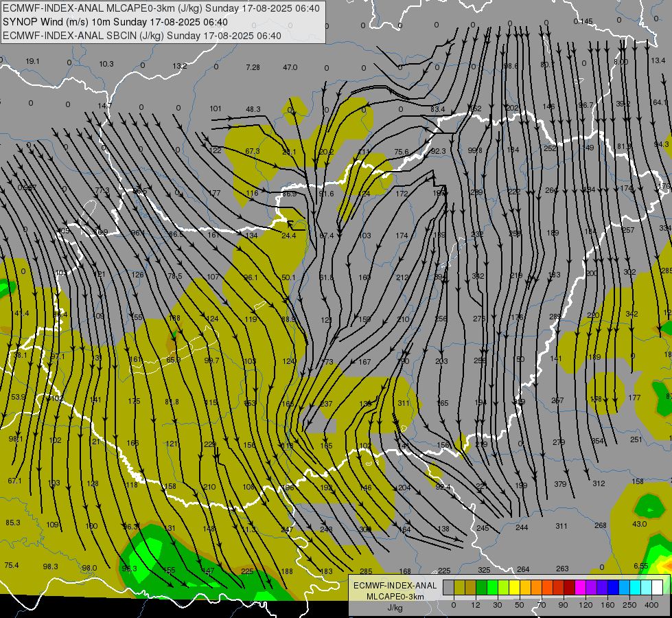672x618 pixels.
Task: Click the 85.3 value on the map
Action: tap(13, 523)
